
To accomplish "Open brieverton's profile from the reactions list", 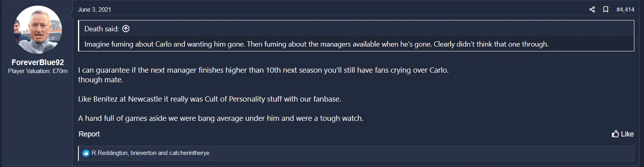I will tap(143, 153).
